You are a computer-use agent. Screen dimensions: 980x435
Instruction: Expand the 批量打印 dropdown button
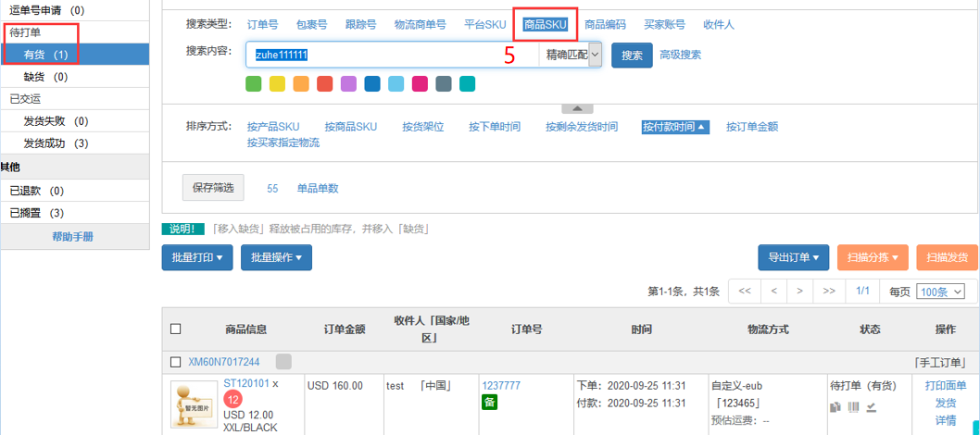(197, 257)
